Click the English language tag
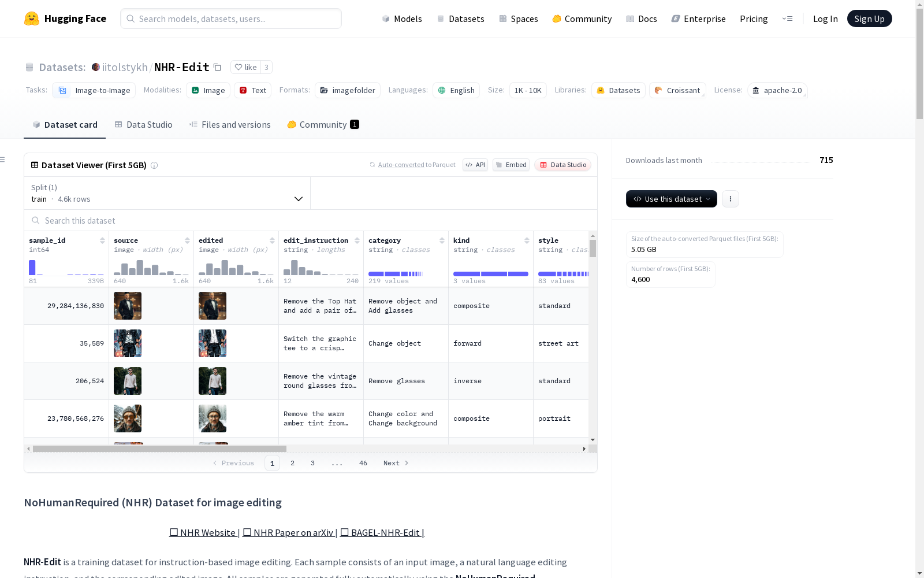924x578 pixels. coord(456,90)
